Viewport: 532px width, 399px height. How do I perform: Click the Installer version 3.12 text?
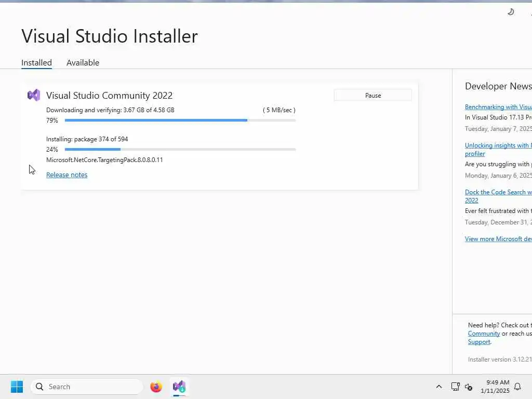(x=500, y=360)
